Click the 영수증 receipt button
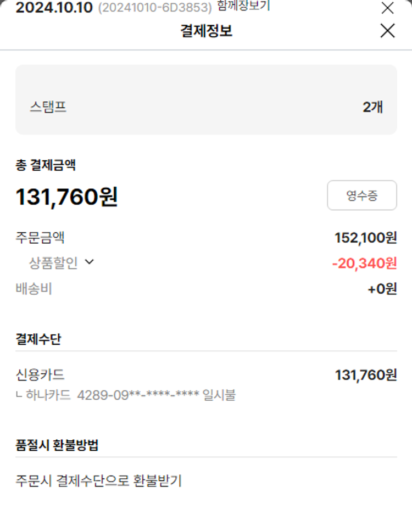 (361, 195)
